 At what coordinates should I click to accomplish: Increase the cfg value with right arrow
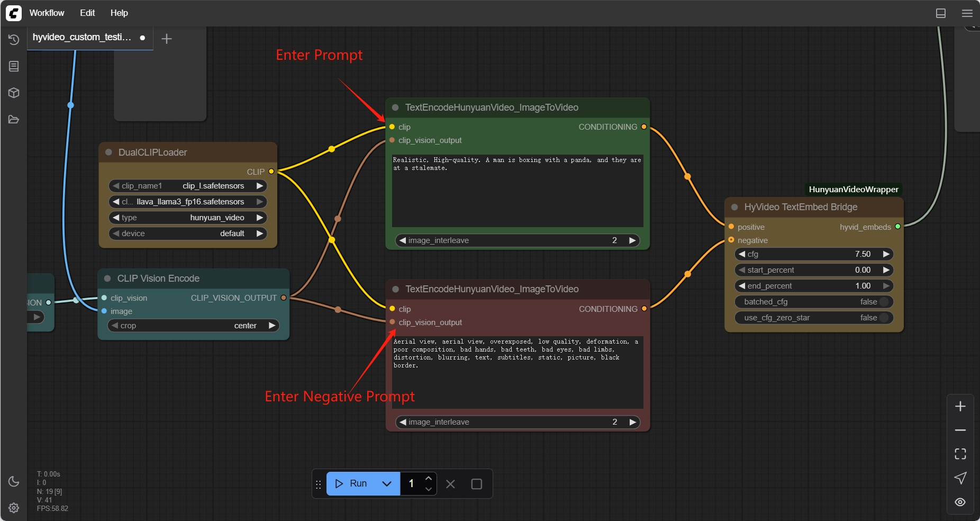886,254
